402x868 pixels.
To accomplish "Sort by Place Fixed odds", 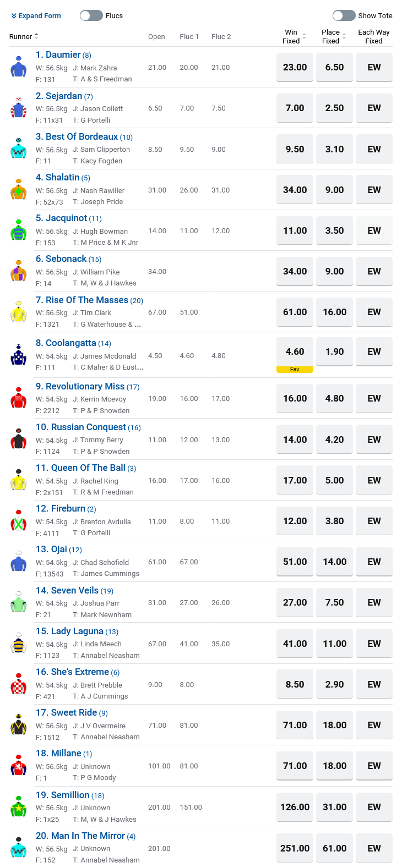I will coord(344,36).
